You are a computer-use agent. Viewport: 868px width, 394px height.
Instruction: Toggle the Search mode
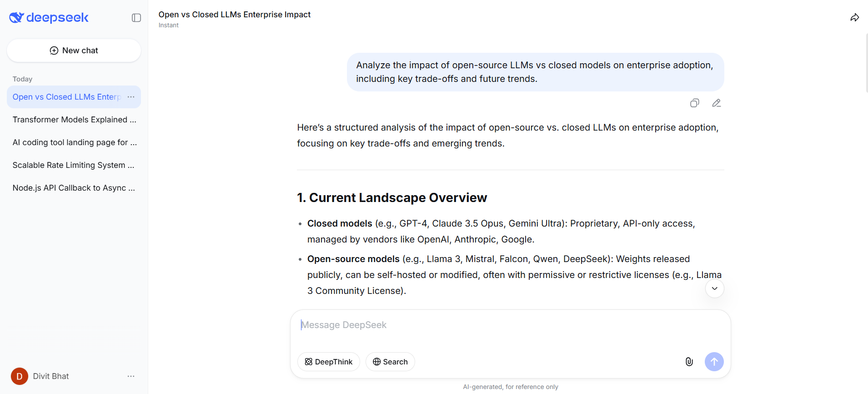tap(390, 362)
